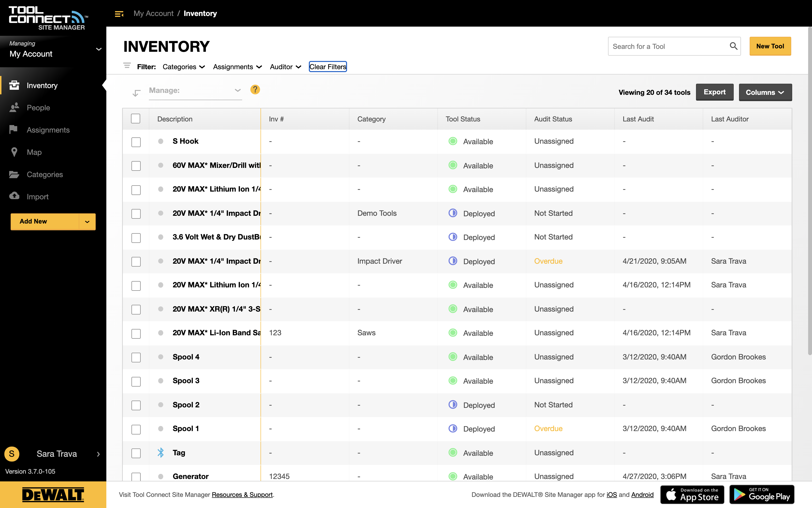Image resolution: width=812 pixels, height=508 pixels.
Task: Check the box for 60V MAX Mixer/Drill
Action: coord(136,166)
